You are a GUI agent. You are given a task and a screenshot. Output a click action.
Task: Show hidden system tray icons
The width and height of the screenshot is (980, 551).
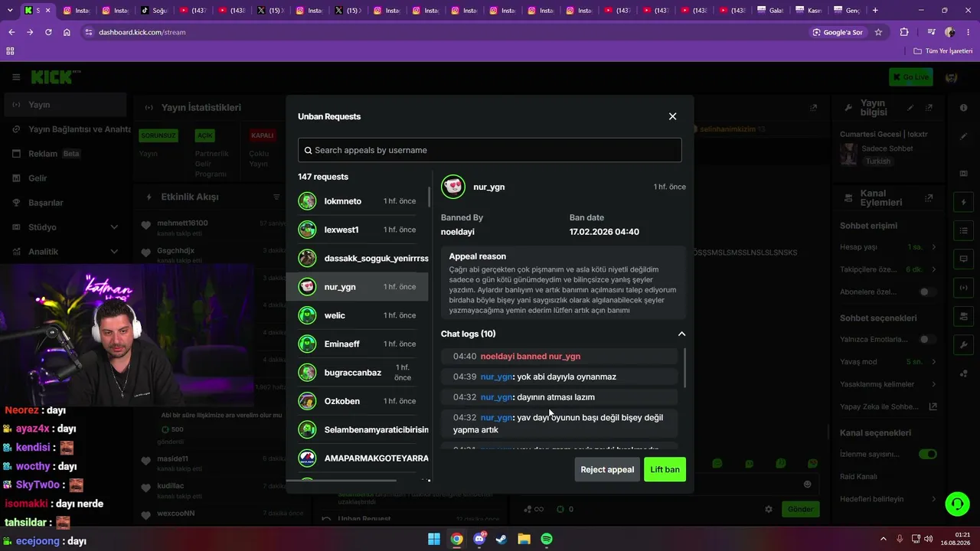click(x=883, y=539)
